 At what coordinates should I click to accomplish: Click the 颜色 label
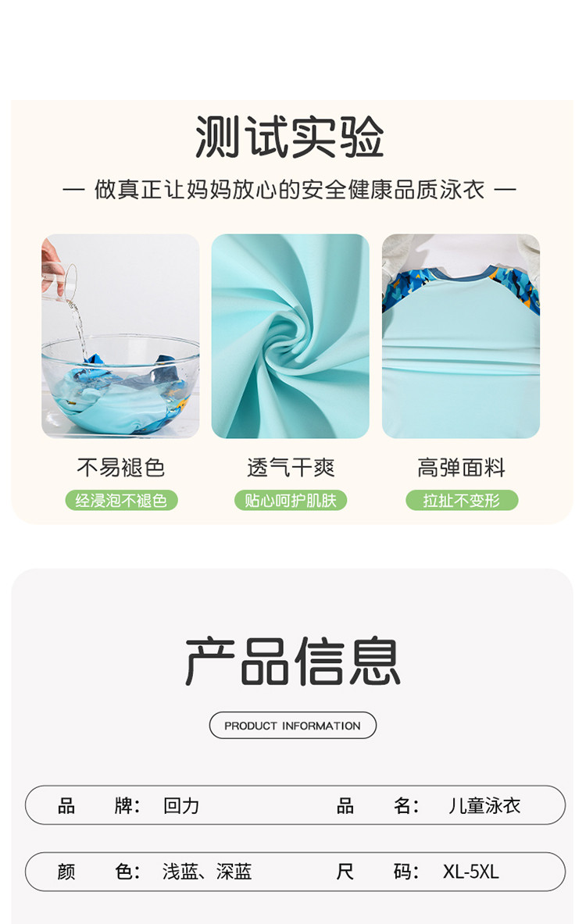click(98, 872)
